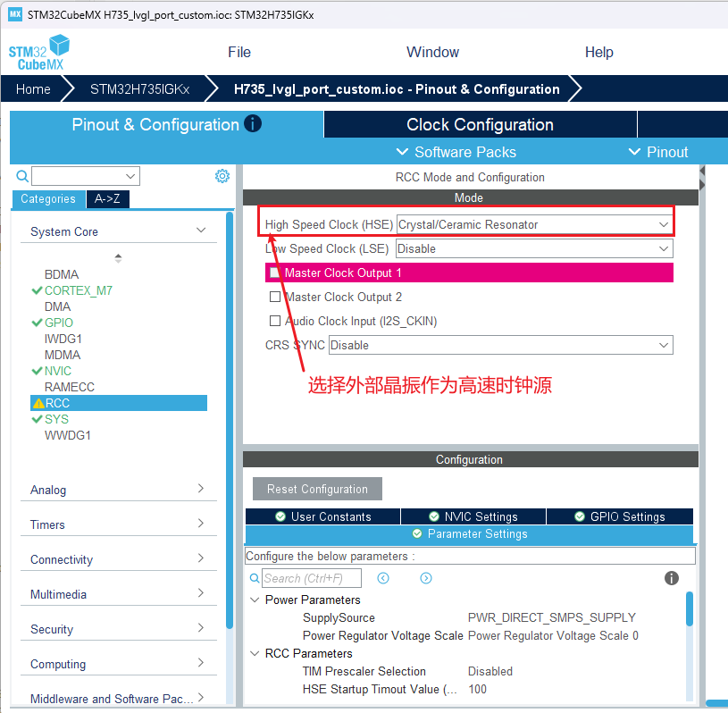Click the H735_lvgl_port_custom.ioc breadcrumb
Image resolution: width=728 pixels, height=713 pixels.
pos(397,88)
